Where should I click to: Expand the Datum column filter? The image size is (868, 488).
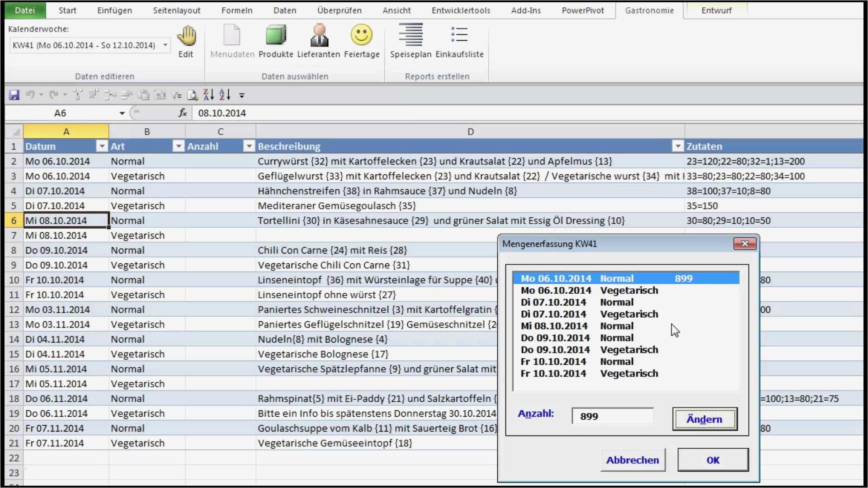[102, 146]
